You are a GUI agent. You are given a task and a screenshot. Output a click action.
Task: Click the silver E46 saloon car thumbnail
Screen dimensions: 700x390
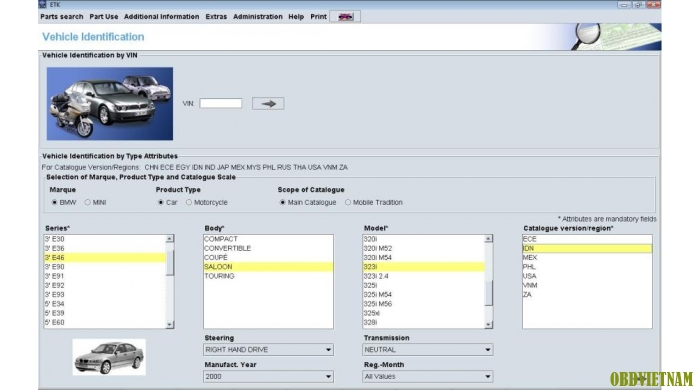(x=109, y=357)
